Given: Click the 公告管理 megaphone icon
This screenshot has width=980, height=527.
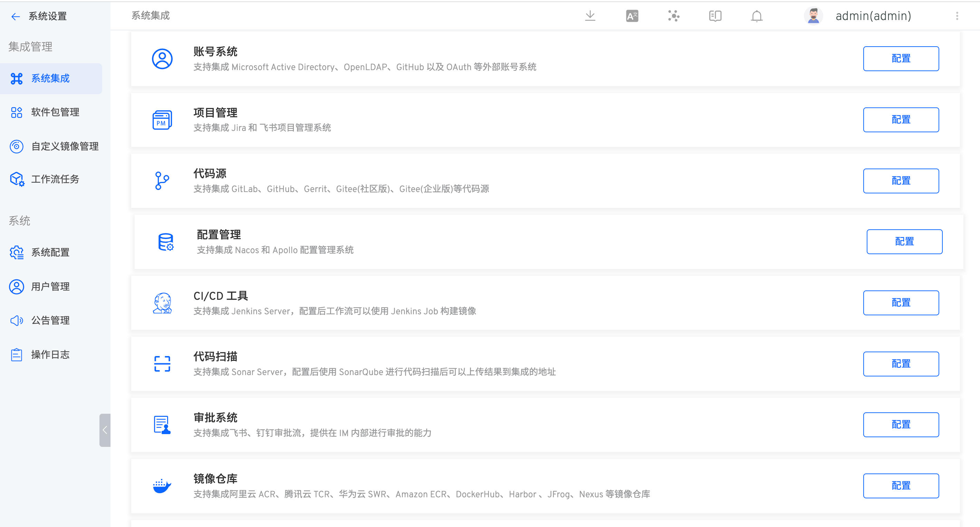Looking at the screenshot, I should click(17, 320).
